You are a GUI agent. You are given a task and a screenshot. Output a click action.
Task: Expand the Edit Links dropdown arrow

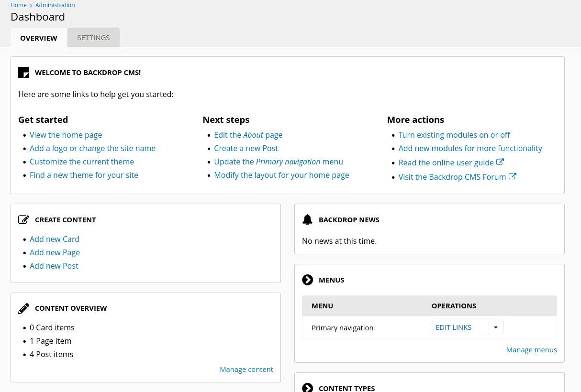[496, 327]
